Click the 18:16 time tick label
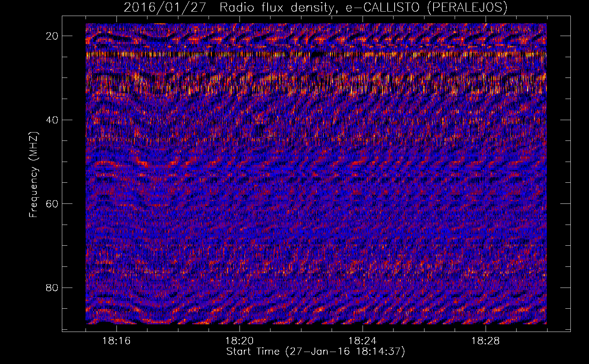Screen dimensions: 589x364 pos(116,341)
